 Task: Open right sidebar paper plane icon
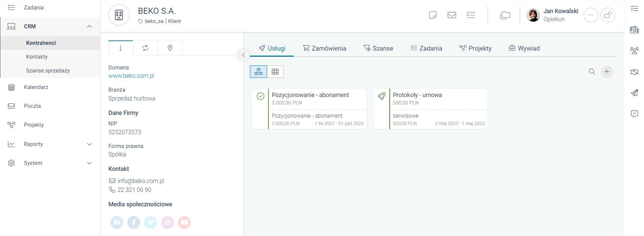point(635,93)
